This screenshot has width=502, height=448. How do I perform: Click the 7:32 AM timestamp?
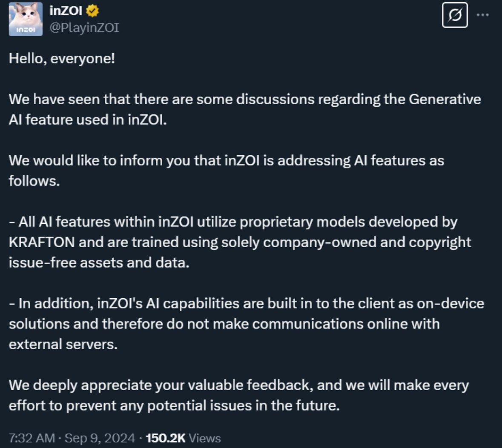pos(32,438)
